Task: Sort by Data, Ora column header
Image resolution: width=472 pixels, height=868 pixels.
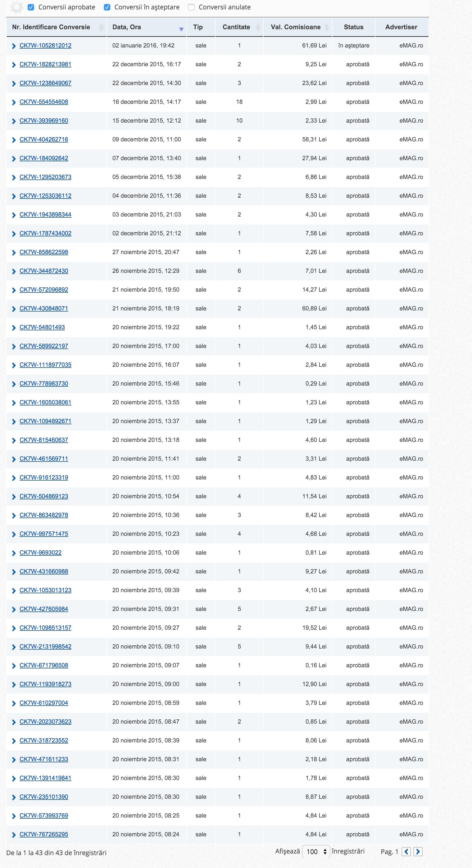Action: (x=147, y=27)
